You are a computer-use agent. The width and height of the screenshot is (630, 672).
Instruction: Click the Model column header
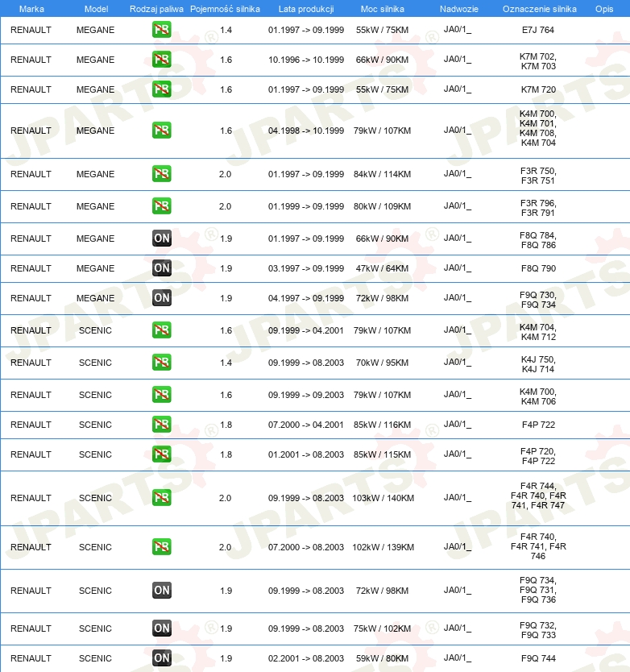click(96, 9)
